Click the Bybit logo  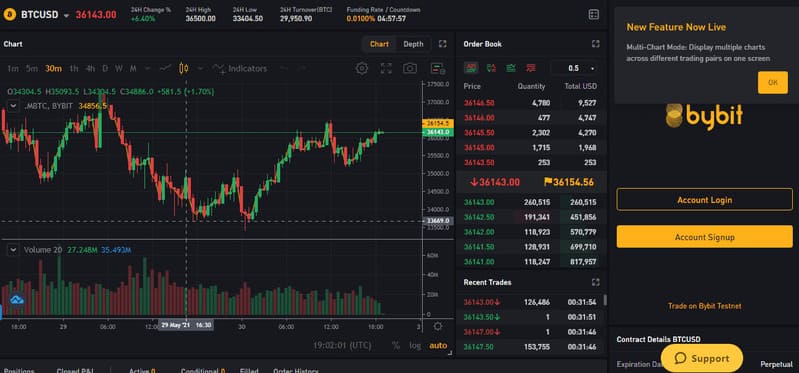(704, 117)
